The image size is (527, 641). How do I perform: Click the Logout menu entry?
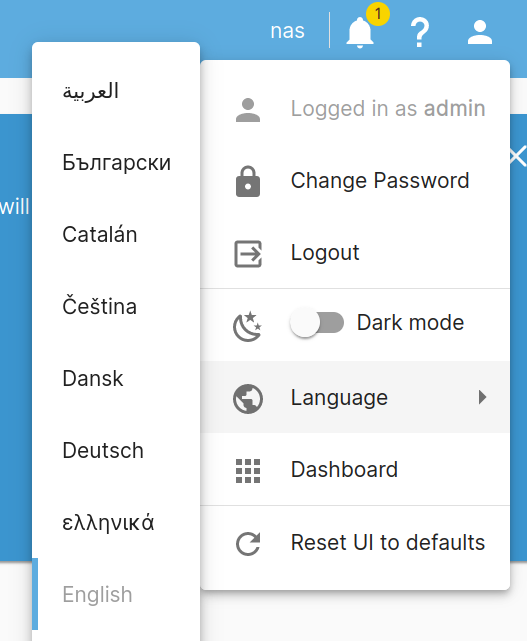[355, 252]
